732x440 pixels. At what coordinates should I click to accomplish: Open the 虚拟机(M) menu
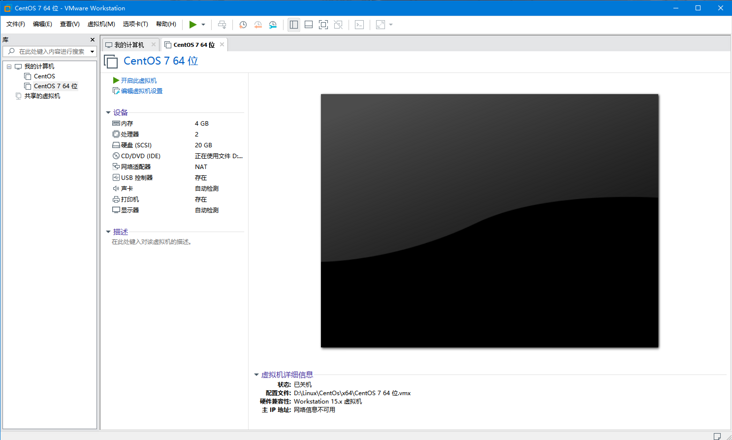(101, 24)
